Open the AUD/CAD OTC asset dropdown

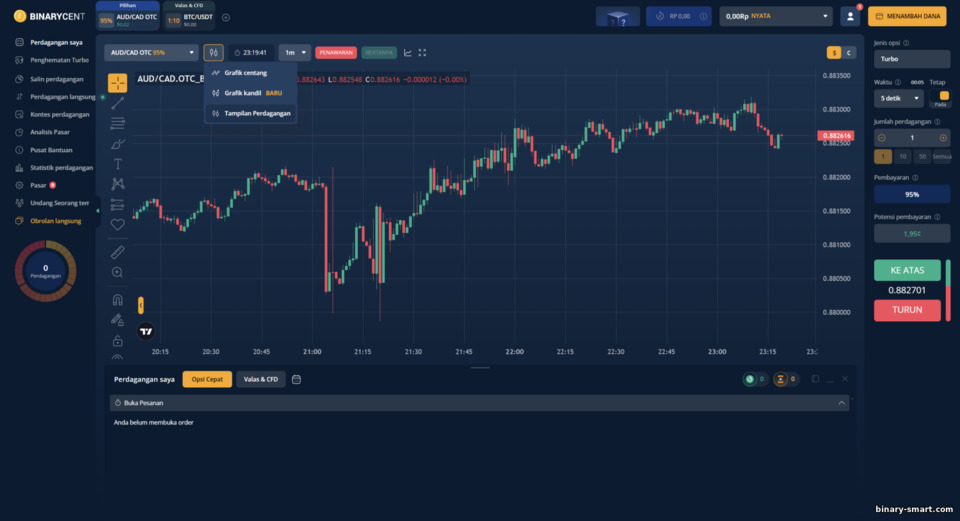(x=151, y=53)
